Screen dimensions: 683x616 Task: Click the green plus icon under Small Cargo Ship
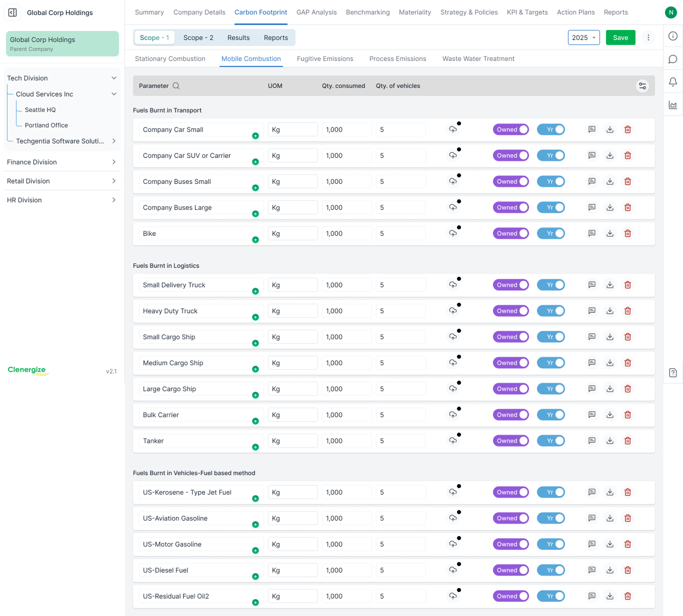tap(255, 343)
